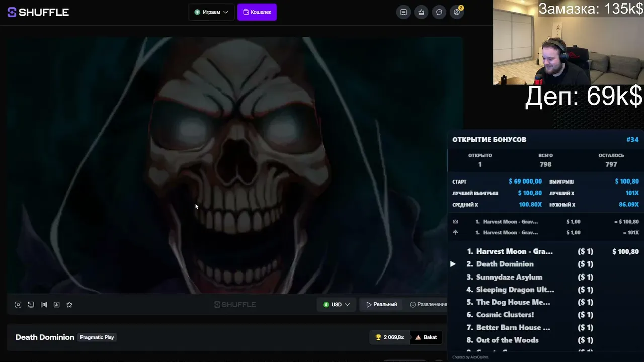Select Death Dominion in the bonus list
Image resolution: width=644 pixels, height=362 pixels.
pyautogui.click(x=545, y=264)
